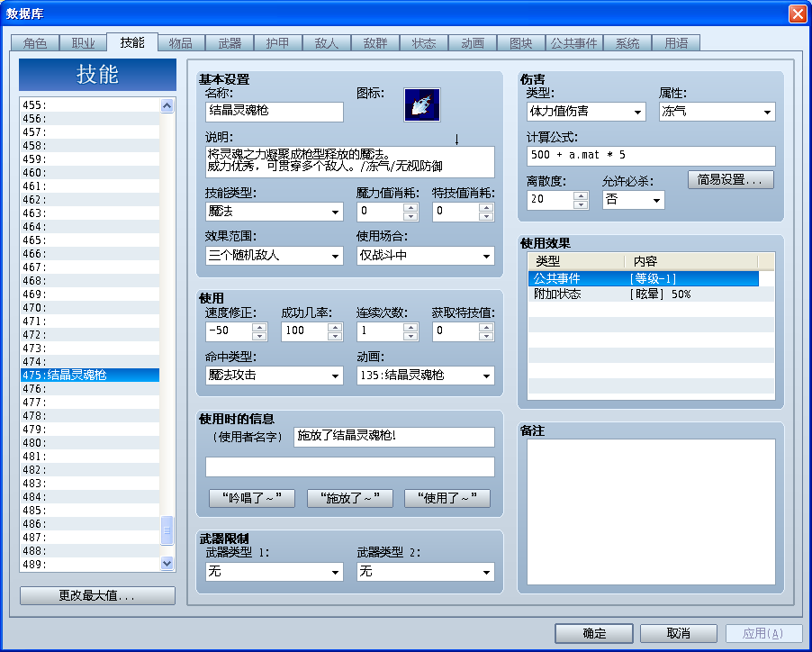Click into the 说明 description box
The image size is (812, 652).
[350, 162]
